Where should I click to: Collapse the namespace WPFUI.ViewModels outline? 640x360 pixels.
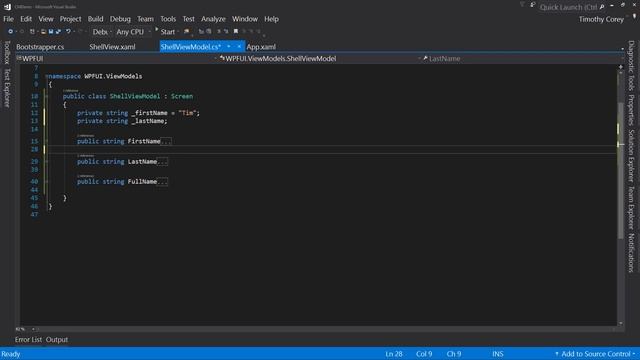[x=46, y=76]
